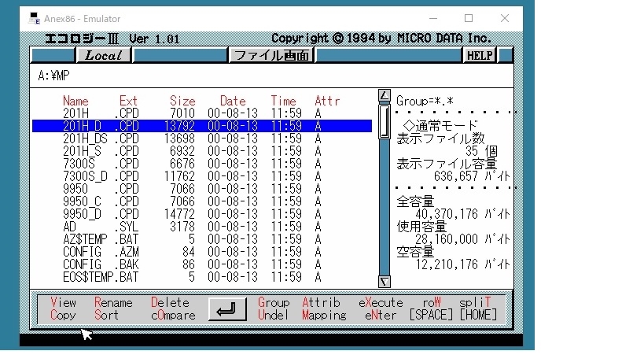This screenshot has width=644, height=362.
Task: Click the Anex86 app icon in title bar
Action: tap(34, 18)
